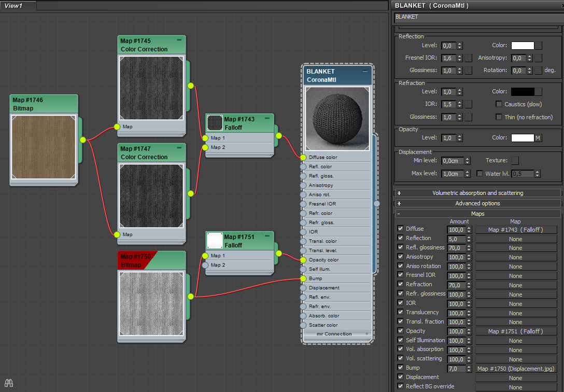Switch to the View1 tab
Screen dimensions: 564x392
tap(18, 5)
